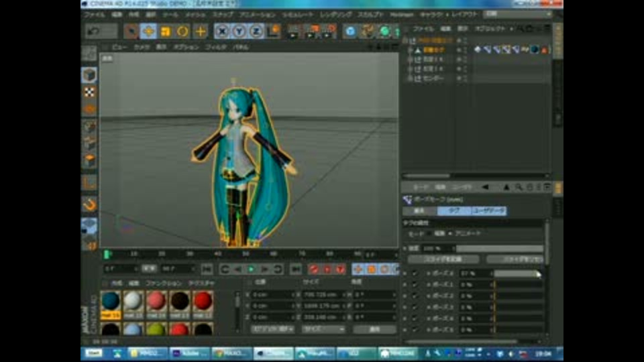Click the search magnifier in Attribute Manager

519,187
